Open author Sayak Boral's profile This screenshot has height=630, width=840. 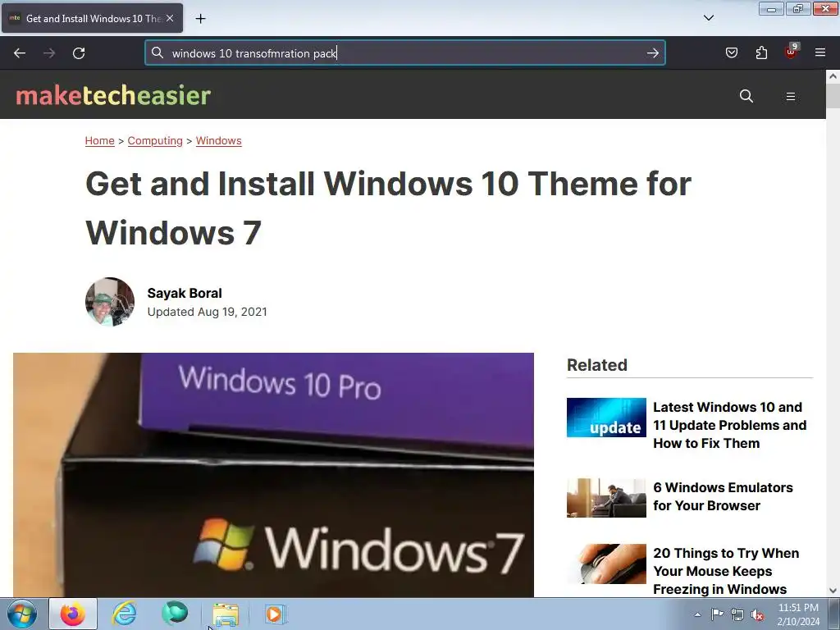(x=185, y=293)
